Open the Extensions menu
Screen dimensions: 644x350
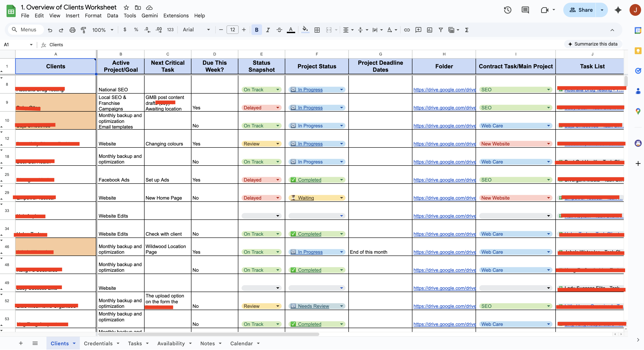[x=176, y=16]
